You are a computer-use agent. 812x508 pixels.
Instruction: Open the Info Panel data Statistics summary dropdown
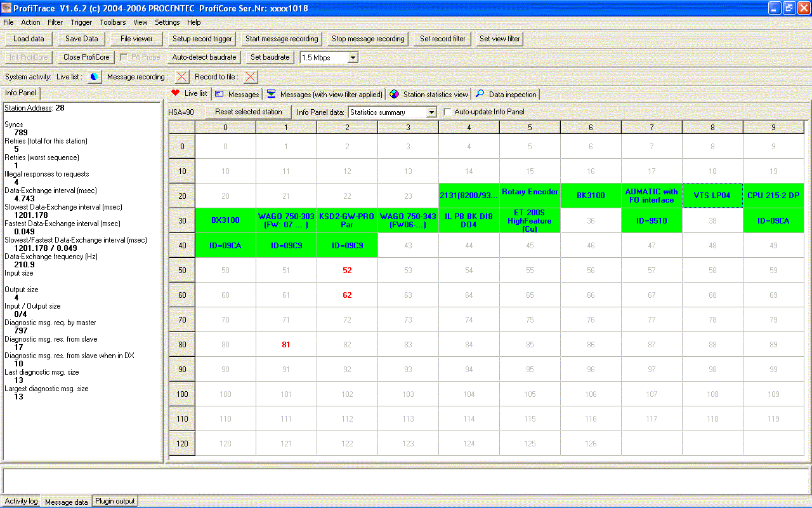(x=432, y=112)
